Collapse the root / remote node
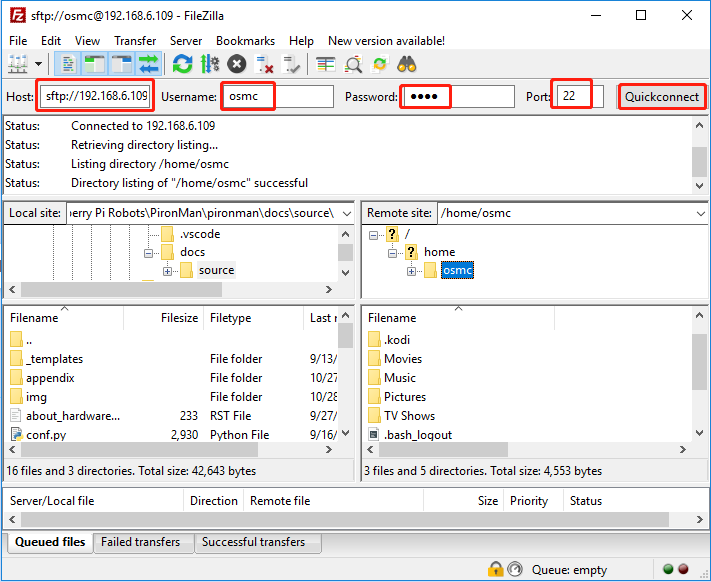The image size is (711, 582). [x=373, y=235]
